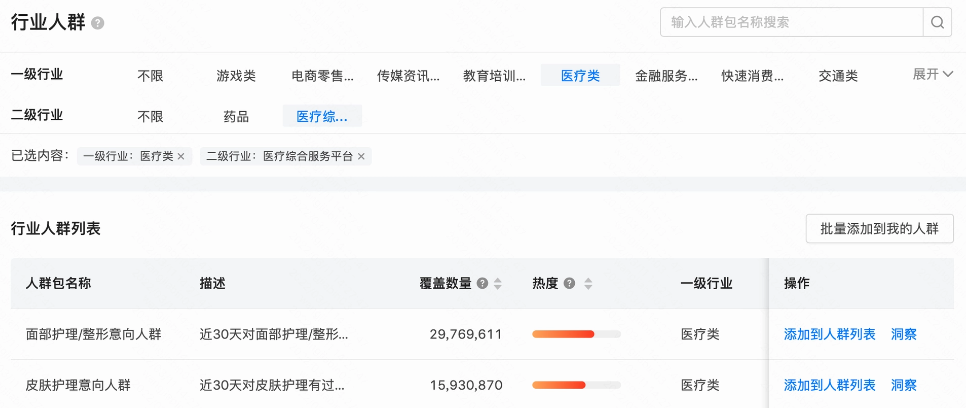966x408 pixels.
Task: Click heat bar of 面部护理/整形意向人群
Action: coord(577,334)
